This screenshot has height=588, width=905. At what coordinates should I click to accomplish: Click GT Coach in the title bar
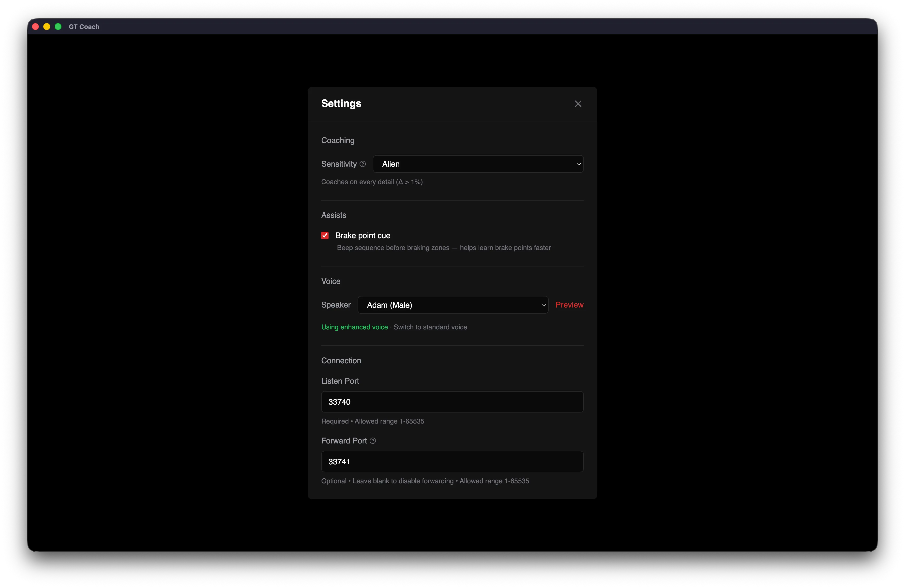(x=84, y=27)
